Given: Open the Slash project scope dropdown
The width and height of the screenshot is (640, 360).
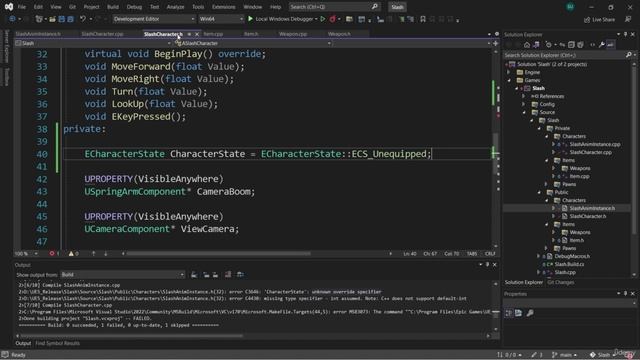Looking at the screenshot, I should [x=93, y=43].
